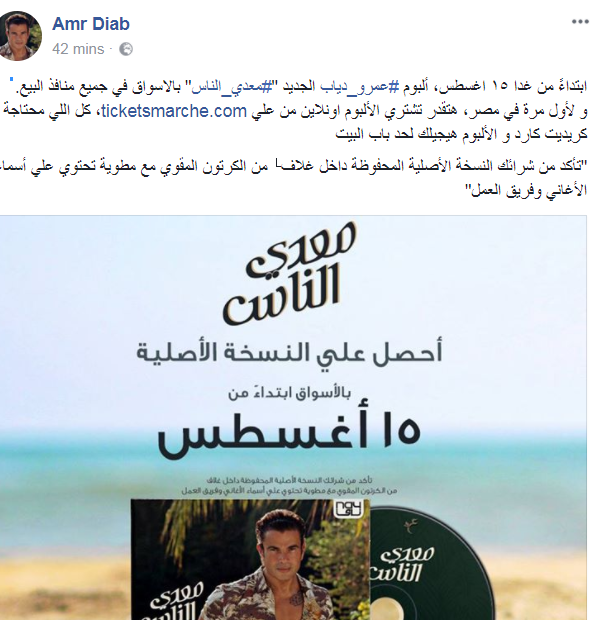Open the ticketsmarche.com link
601x620 pixels.
tap(174, 111)
